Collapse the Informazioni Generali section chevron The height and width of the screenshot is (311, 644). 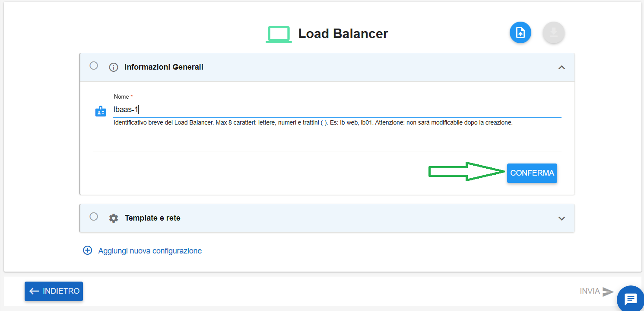click(x=562, y=67)
